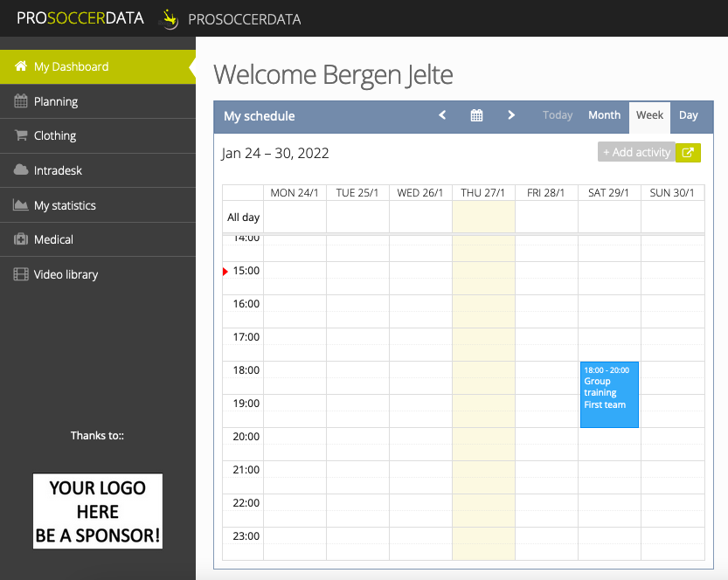Select the FRI 28/1 column header

(x=546, y=193)
